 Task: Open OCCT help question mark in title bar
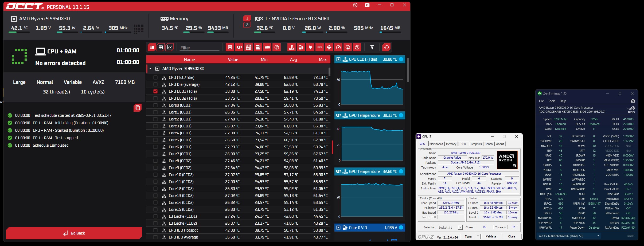[355, 5]
